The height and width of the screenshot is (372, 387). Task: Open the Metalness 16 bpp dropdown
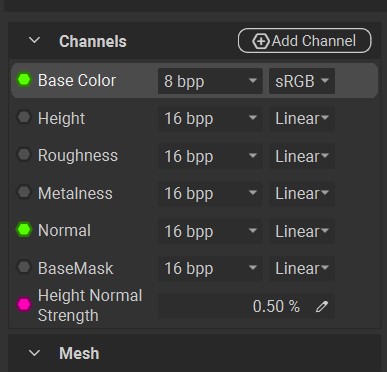click(x=210, y=193)
